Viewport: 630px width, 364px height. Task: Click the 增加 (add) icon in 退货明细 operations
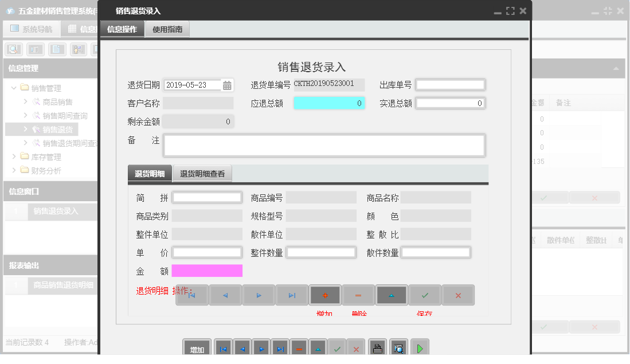click(x=324, y=295)
